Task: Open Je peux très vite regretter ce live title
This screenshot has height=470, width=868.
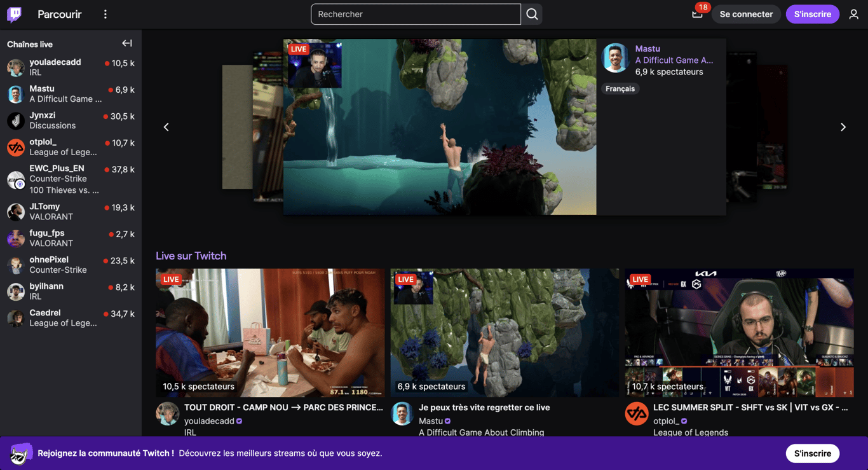Action: pyautogui.click(x=484, y=408)
